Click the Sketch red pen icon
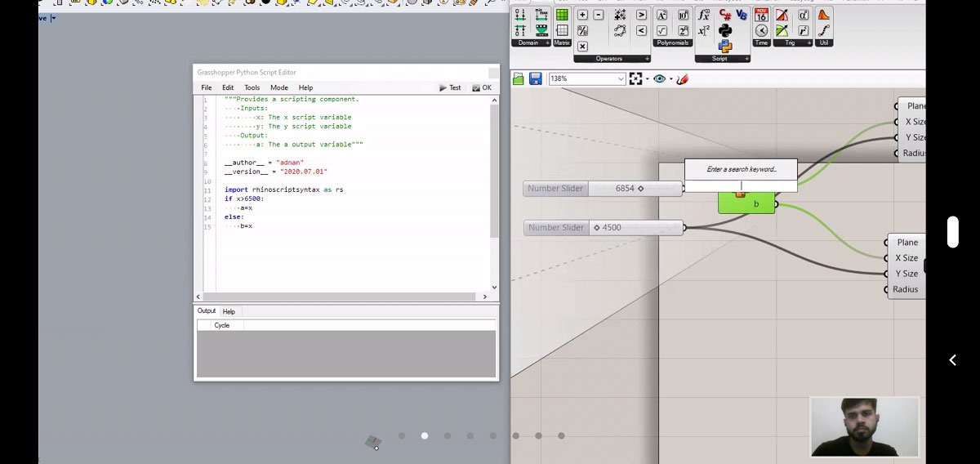 click(x=683, y=79)
